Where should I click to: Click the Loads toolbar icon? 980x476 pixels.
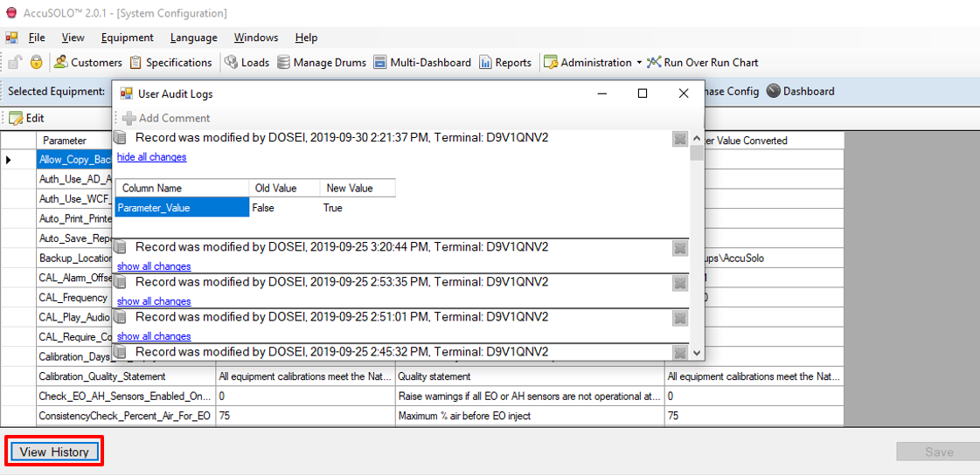point(247,63)
